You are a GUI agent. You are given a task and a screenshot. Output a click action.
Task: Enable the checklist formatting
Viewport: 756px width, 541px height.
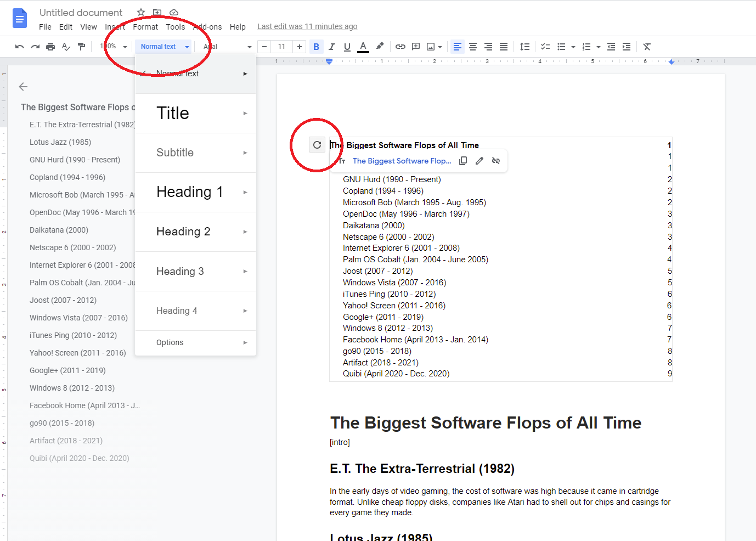[x=545, y=47]
